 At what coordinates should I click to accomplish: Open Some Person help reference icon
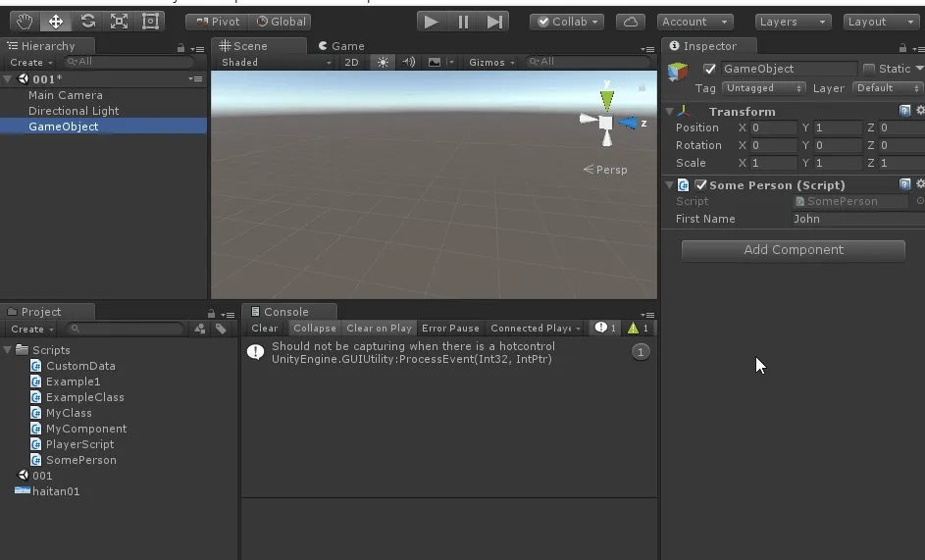(x=904, y=184)
